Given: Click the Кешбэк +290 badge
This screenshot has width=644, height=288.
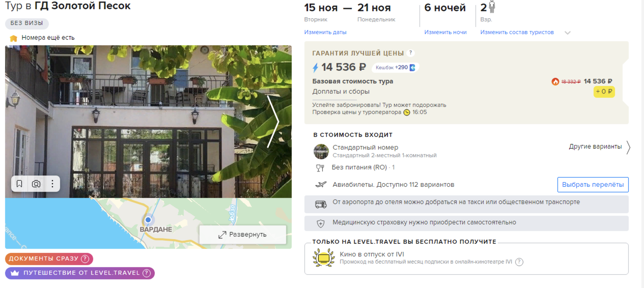Looking at the screenshot, I should tap(395, 67).
